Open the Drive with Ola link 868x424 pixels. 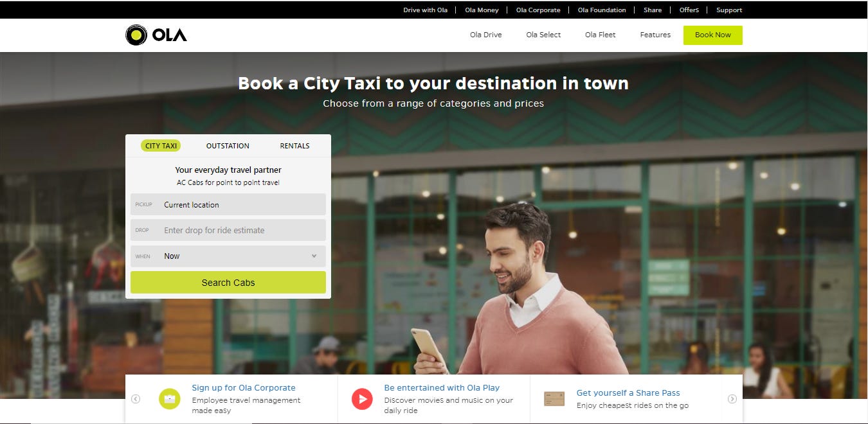coord(425,10)
